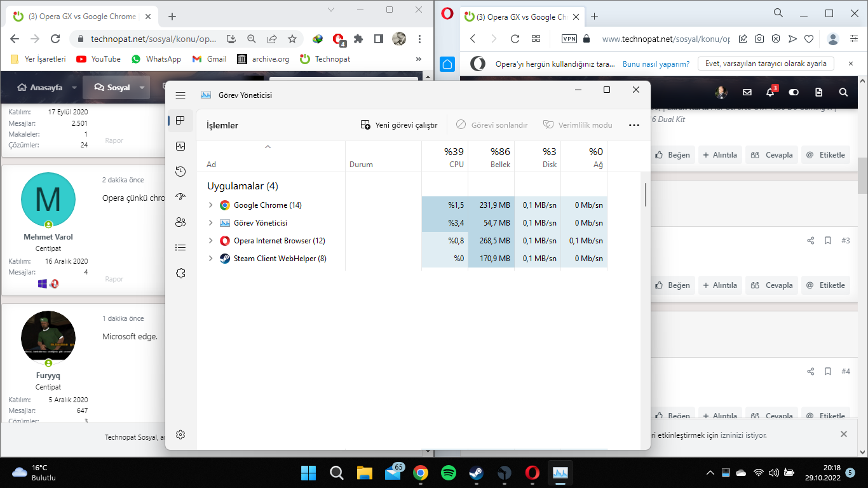The width and height of the screenshot is (868, 488).
Task: Open forum notifications bell in Opera
Action: pos(770,92)
